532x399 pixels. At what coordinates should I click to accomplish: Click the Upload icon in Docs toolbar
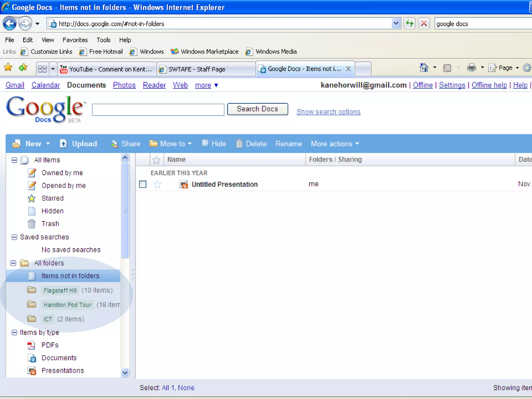pos(63,144)
